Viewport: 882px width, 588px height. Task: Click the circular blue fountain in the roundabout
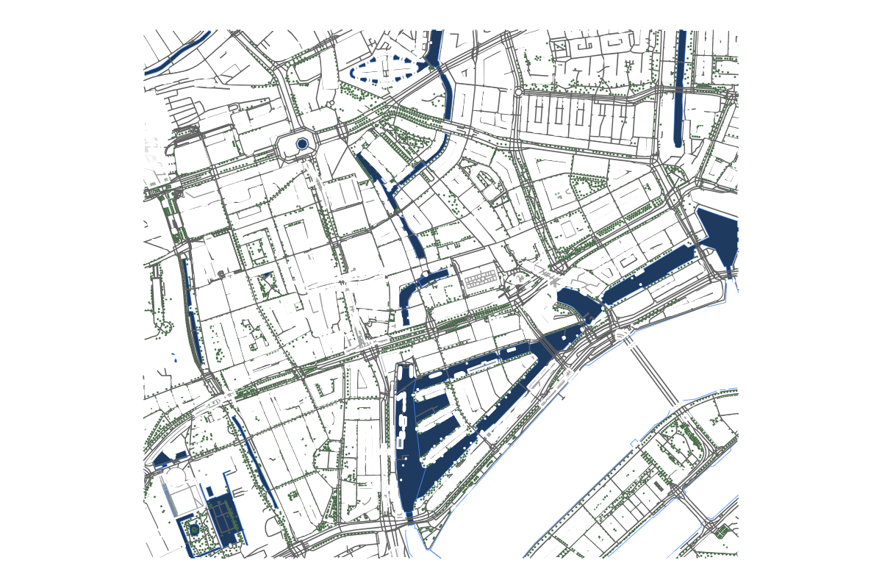tap(301, 143)
